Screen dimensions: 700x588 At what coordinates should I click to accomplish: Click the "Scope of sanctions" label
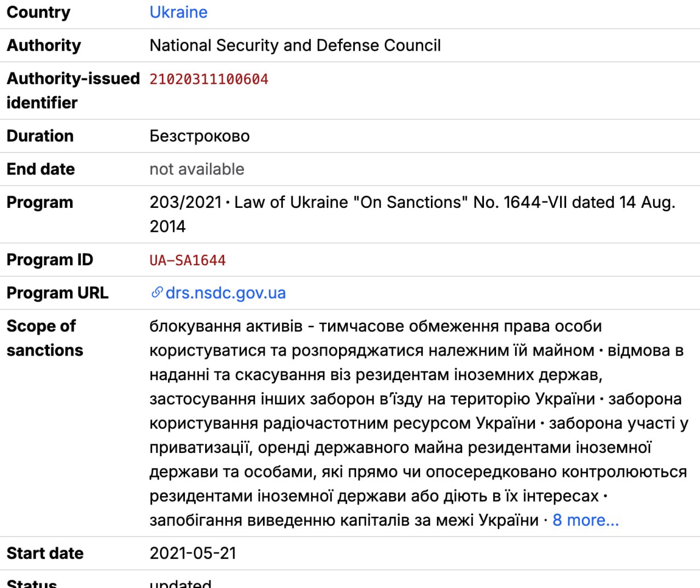click(45, 338)
